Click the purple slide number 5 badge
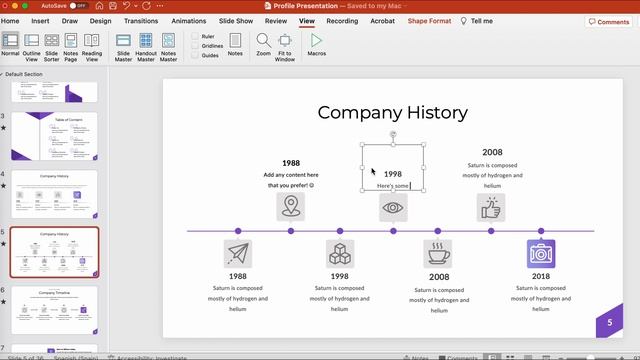The width and height of the screenshot is (640, 360). [x=609, y=322]
